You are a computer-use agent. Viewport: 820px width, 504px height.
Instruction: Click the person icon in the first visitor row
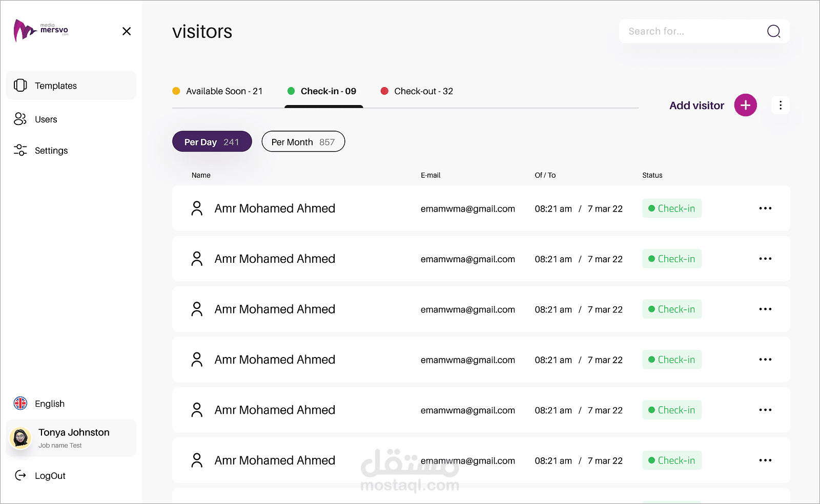pos(197,208)
